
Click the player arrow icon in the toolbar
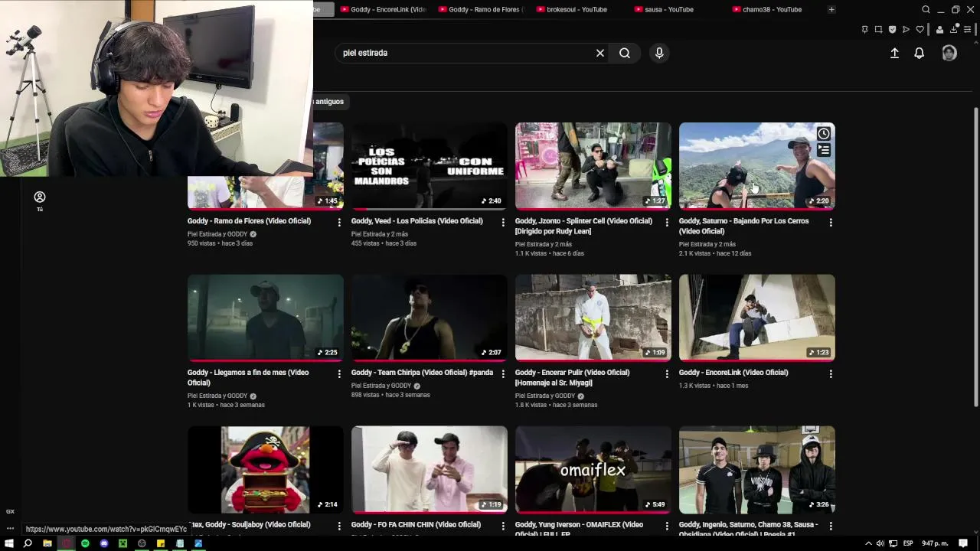coord(906,29)
